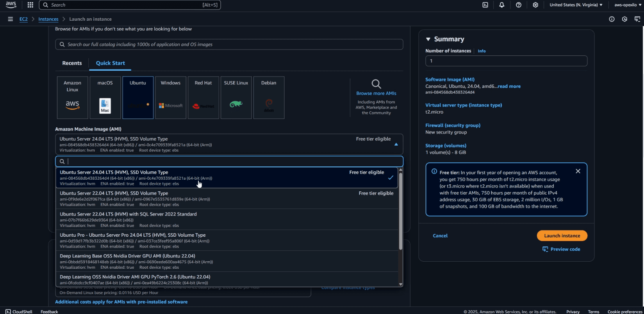Click the Preview code icon
Screen dimensions: 644x314
(x=545, y=249)
